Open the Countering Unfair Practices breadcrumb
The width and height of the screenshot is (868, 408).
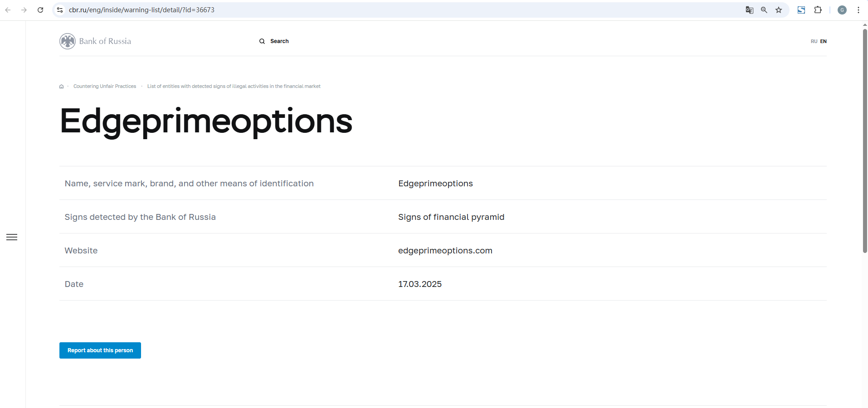pos(105,87)
